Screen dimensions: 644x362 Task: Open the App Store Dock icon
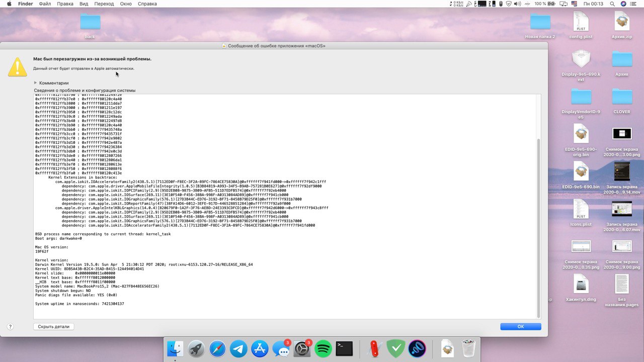(x=260, y=348)
